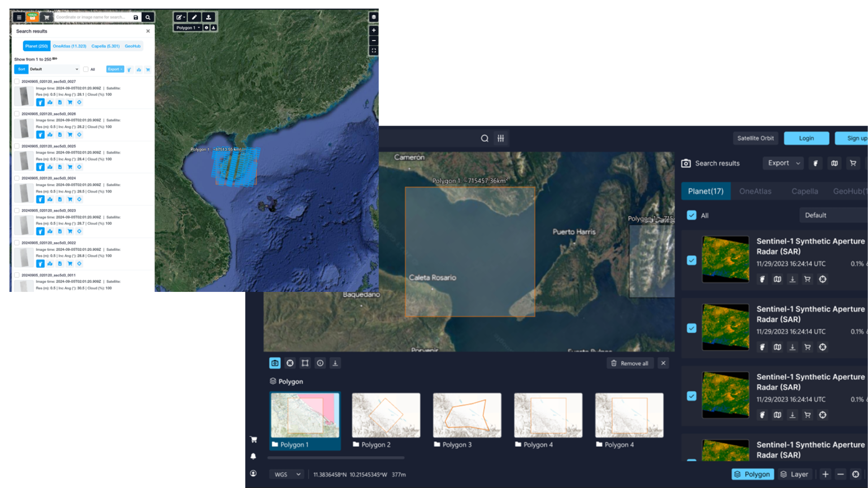Click locate target icon in dark bottom bar
Image resolution: width=868 pixels, height=488 pixels.
[x=856, y=474]
